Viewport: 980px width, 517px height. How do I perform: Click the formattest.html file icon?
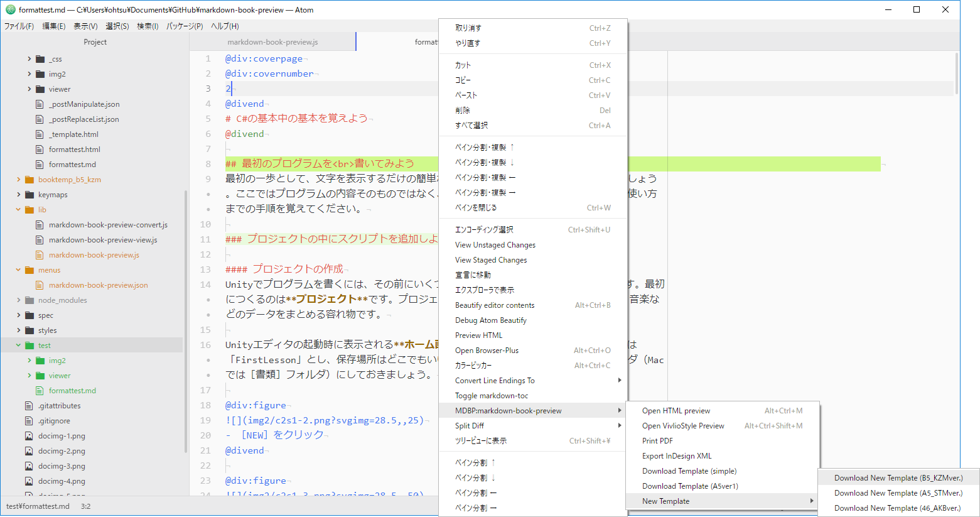click(x=38, y=149)
